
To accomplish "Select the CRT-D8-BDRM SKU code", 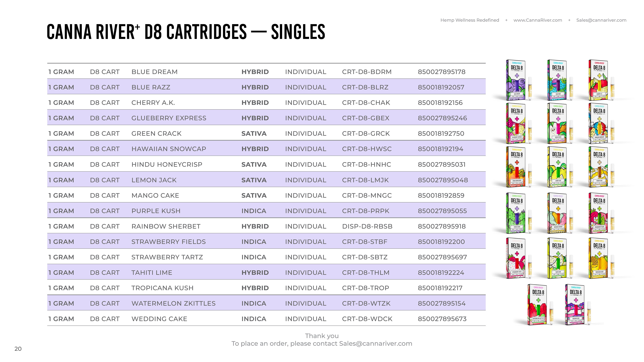I will point(367,72).
